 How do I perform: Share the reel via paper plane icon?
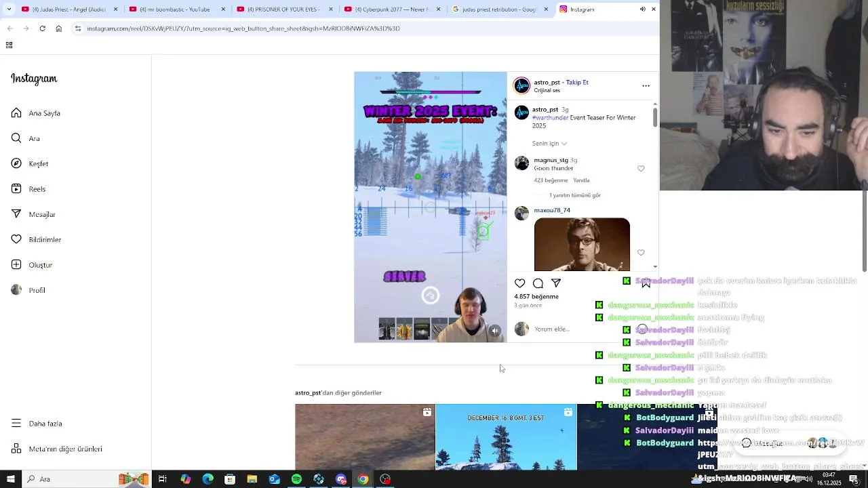coord(556,283)
